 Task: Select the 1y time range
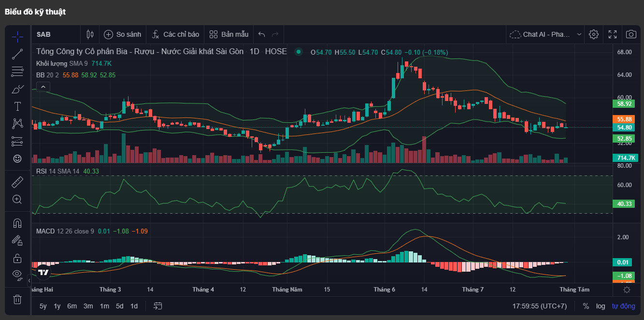[57, 306]
